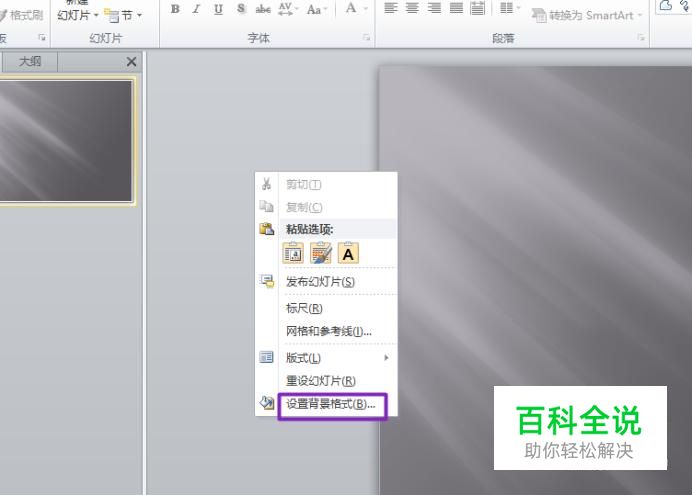The height and width of the screenshot is (495, 692).
Task: Center text in paragraph group
Action: (x=412, y=8)
